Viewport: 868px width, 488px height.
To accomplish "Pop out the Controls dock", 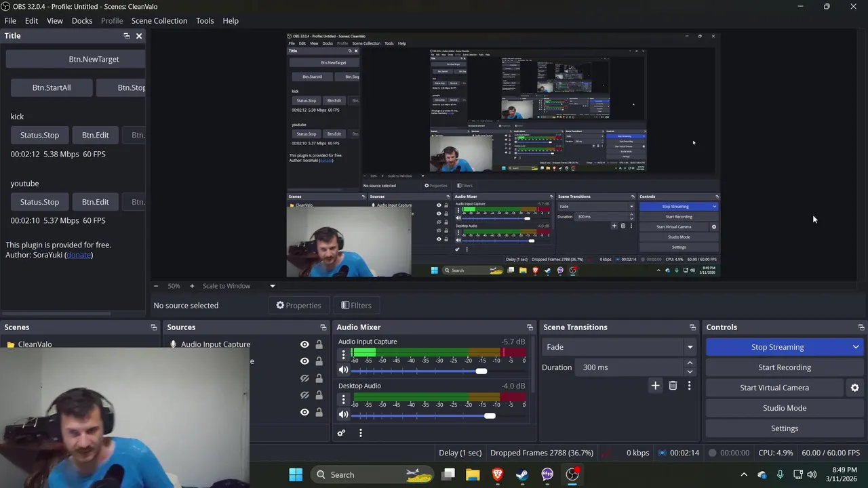I will tap(861, 327).
